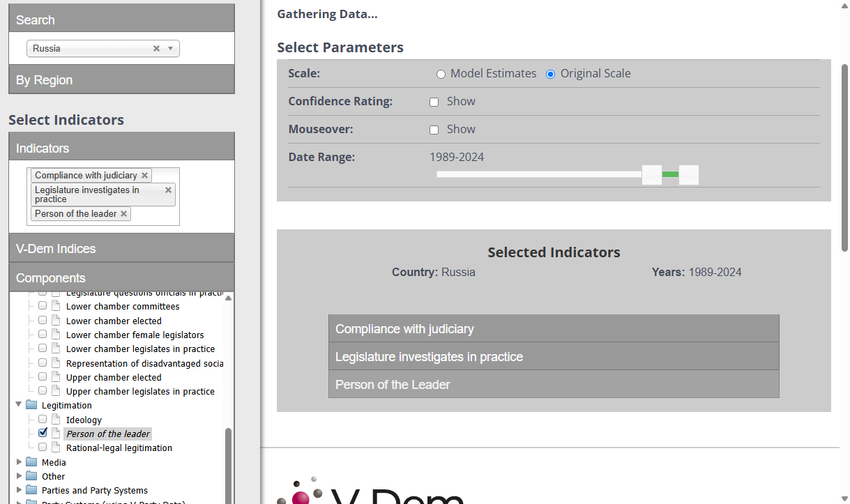Clear the Russia country selection
This screenshot has width=850, height=504.
(x=156, y=48)
